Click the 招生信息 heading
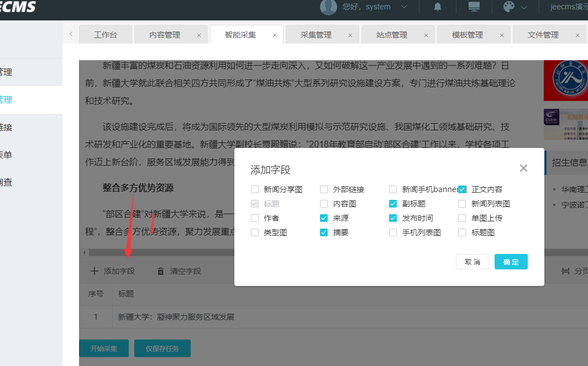This screenshot has height=366, width=588. point(569,163)
